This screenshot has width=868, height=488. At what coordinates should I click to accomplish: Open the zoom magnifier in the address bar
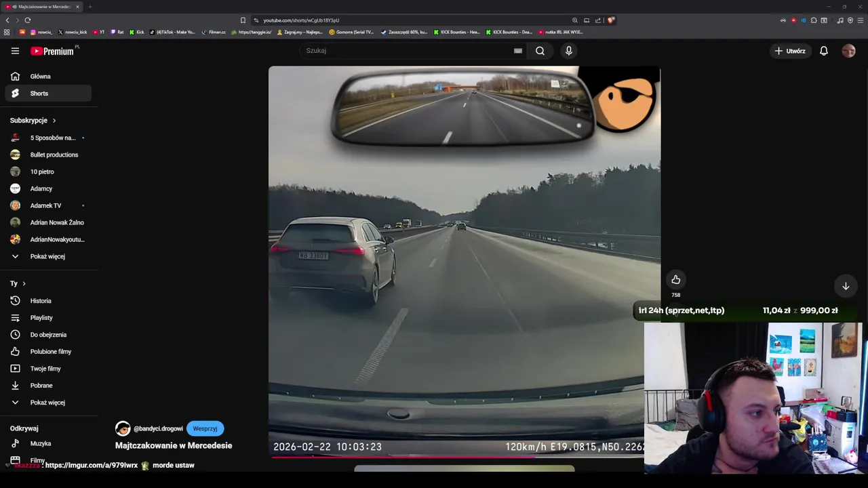coord(575,20)
